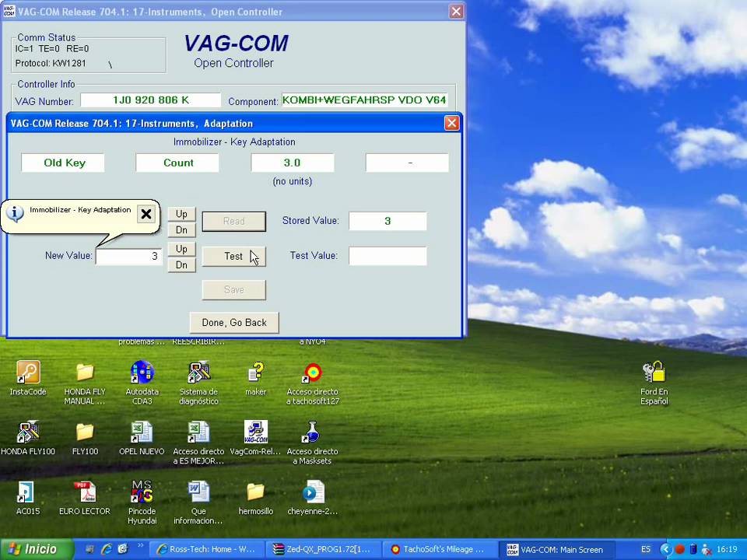Open the Acceso directo a Masksets shortcut

tap(313, 443)
